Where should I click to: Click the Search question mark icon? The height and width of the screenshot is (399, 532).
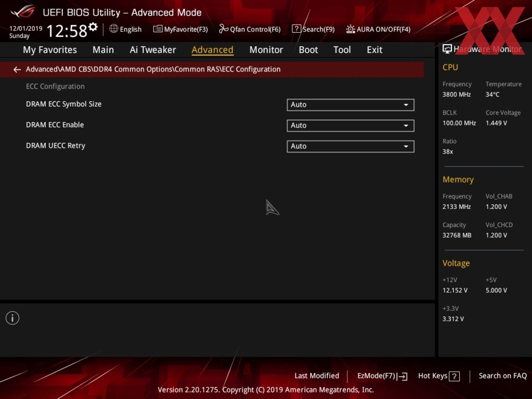point(297,29)
